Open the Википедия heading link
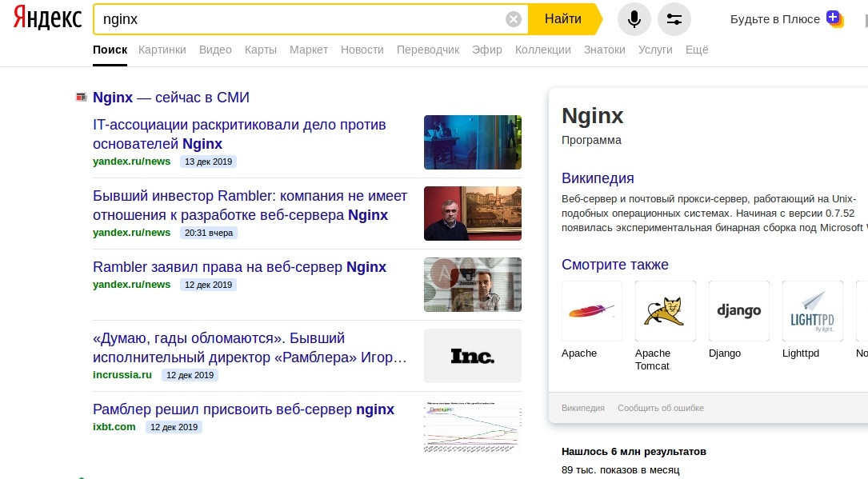 tap(598, 178)
